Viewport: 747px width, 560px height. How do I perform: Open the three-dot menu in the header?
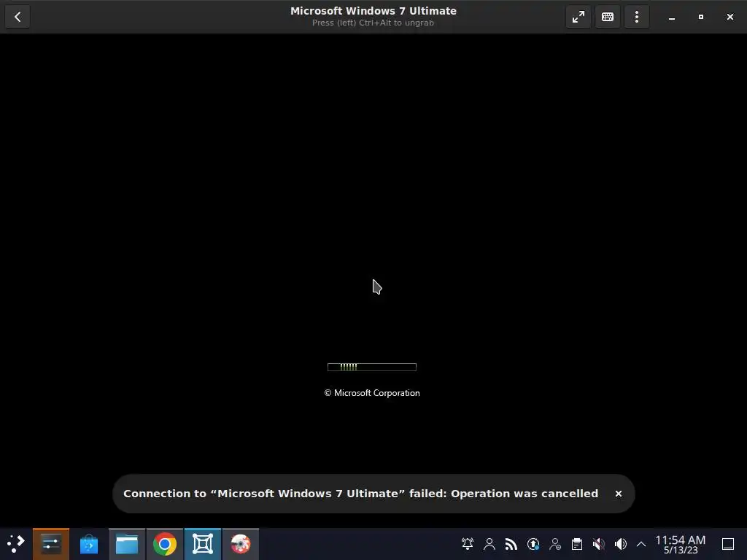click(636, 17)
